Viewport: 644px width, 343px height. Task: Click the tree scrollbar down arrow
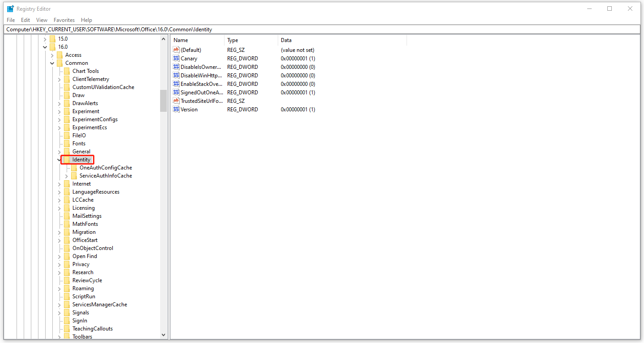(x=163, y=335)
